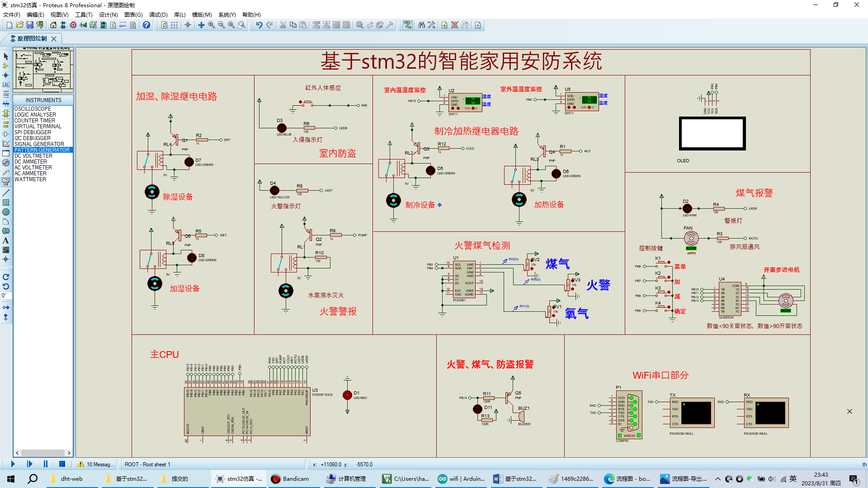The image size is (868, 488).
Task: Choose the Wire Label mode tool
Action: [6, 85]
